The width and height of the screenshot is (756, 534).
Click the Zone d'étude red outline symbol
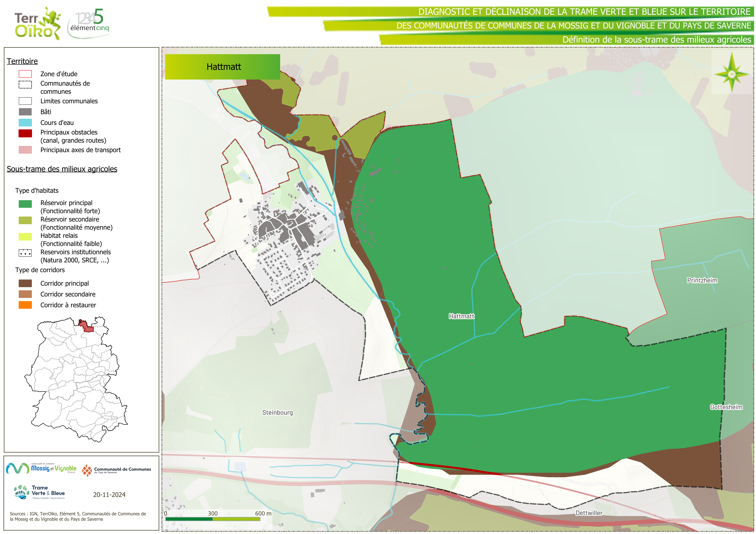point(25,74)
